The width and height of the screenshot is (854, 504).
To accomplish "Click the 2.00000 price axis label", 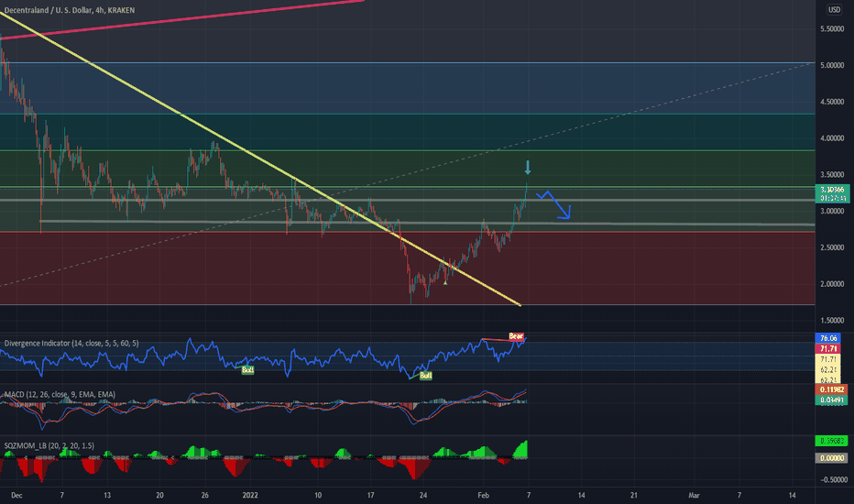I will point(832,284).
